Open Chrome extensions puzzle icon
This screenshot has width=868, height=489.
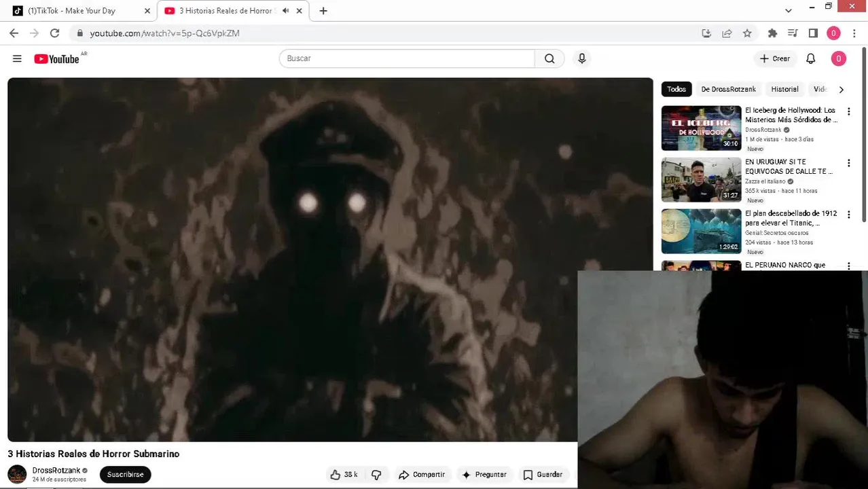[x=772, y=33]
